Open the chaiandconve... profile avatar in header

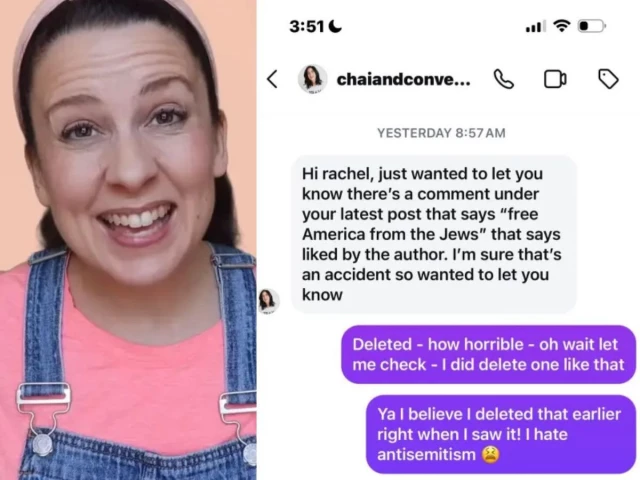312,78
